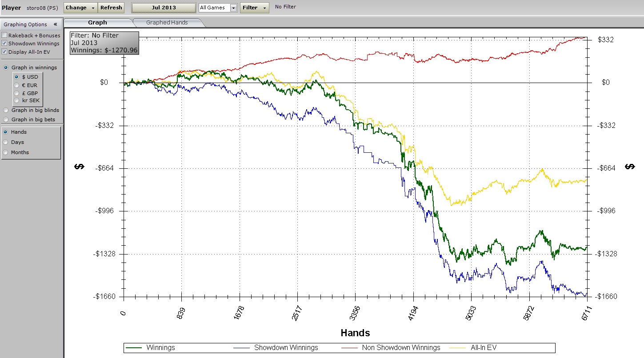Switch to the Graphed Hands tab
The width and height of the screenshot is (644, 358).
point(167,23)
